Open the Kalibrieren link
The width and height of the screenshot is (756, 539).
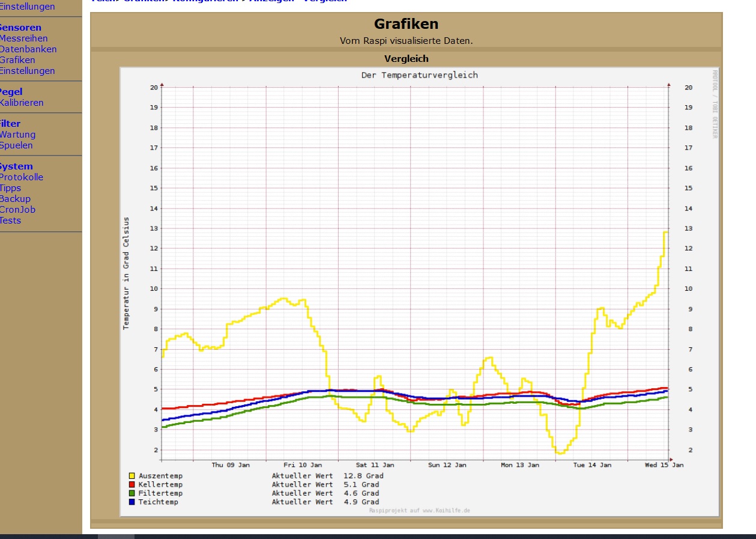point(22,103)
